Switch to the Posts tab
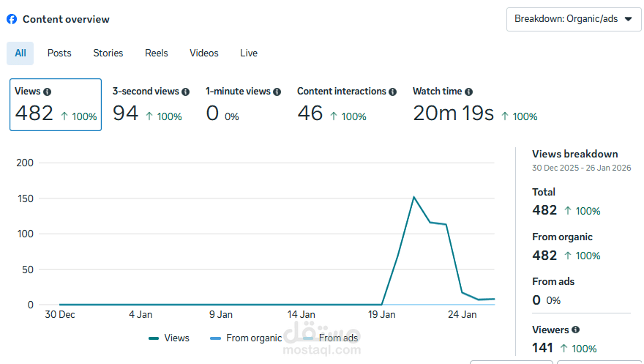 [x=59, y=53]
